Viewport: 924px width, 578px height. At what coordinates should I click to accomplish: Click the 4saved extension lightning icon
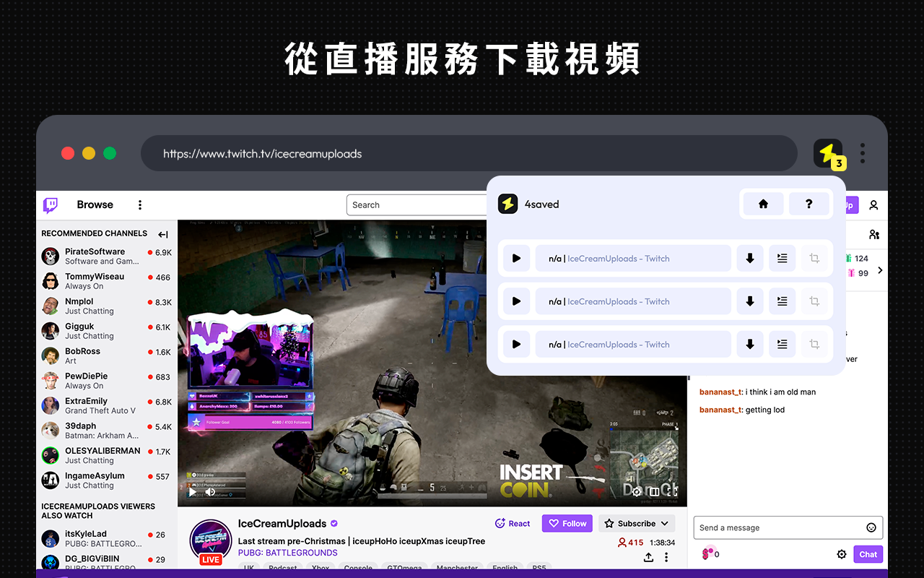coord(828,153)
